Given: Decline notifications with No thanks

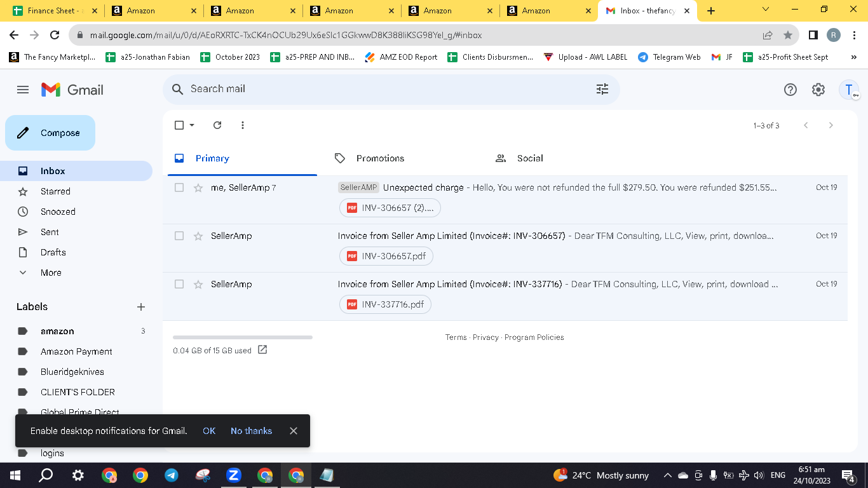Looking at the screenshot, I should (x=251, y=431).
